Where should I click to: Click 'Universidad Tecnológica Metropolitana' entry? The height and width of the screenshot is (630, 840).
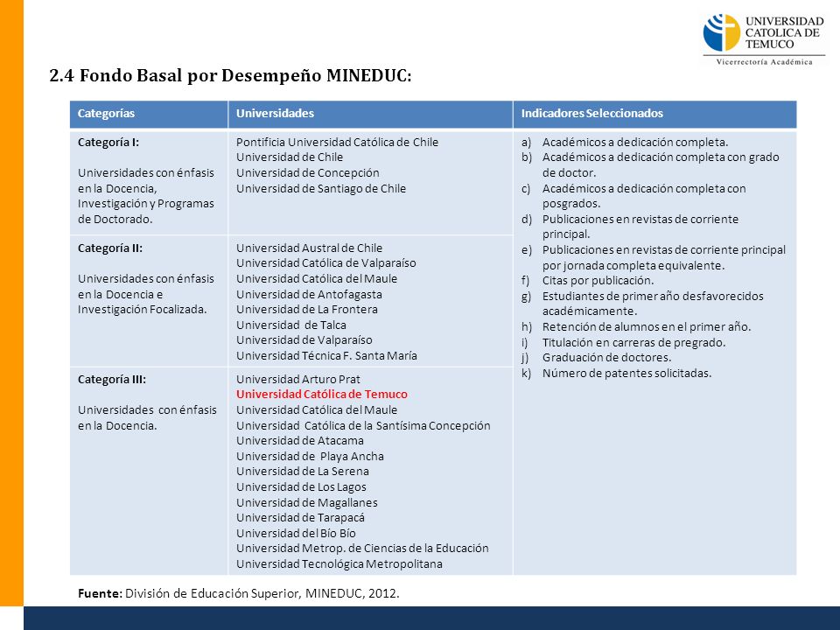tap(339, 563)
